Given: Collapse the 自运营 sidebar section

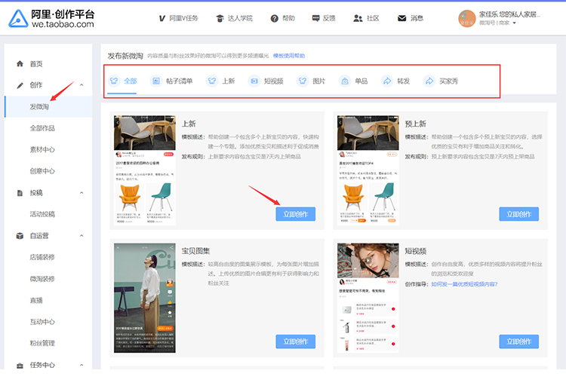Looking at the screenshot, I should pyautogui.click(x=82, y=236).
